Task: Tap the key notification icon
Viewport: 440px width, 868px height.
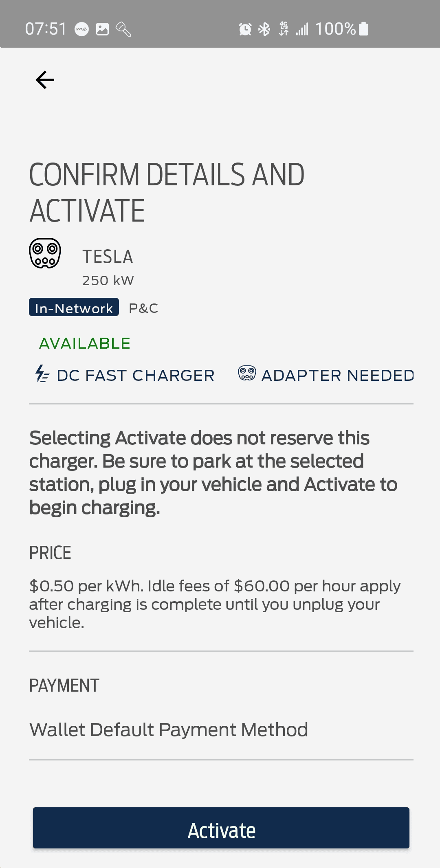Action: [x=123, y=29]
